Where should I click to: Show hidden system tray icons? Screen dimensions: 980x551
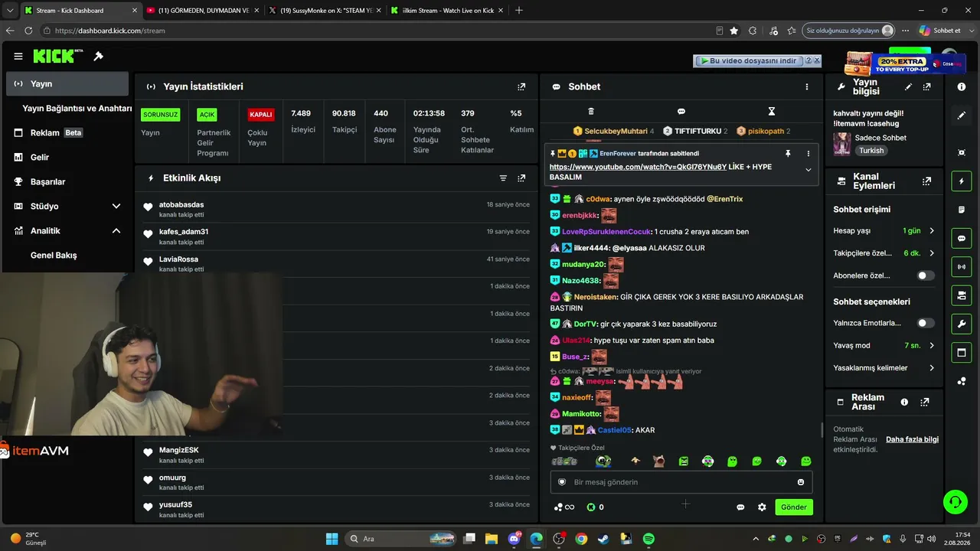(x=756, y=539)
